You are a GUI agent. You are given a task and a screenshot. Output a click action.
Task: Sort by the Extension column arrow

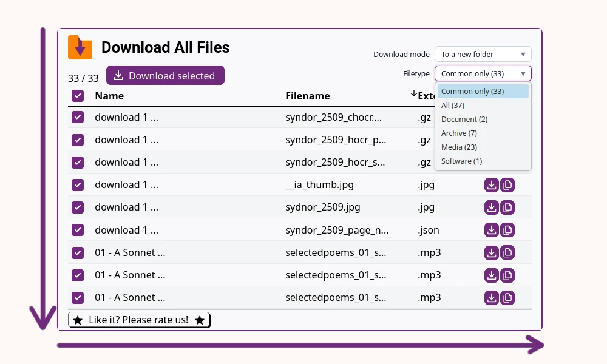tap(414, 94)
